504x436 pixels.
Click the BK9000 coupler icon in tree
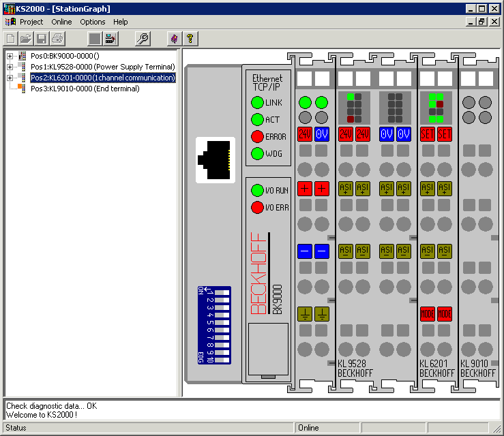pyautogui.click(x=23, y=56)
